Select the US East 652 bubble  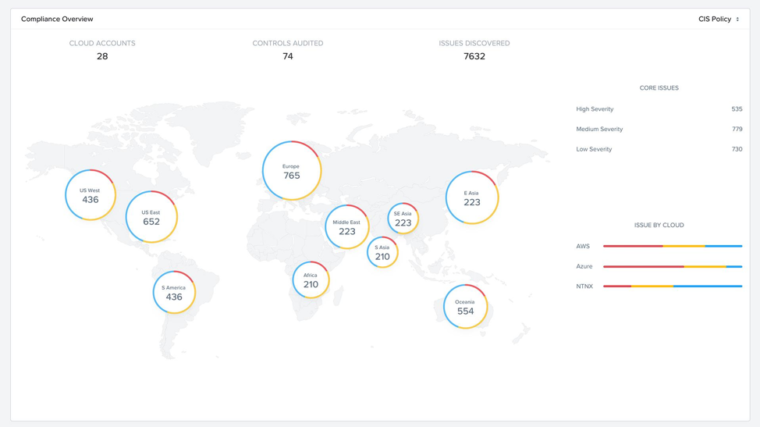(x=151, y=217)
